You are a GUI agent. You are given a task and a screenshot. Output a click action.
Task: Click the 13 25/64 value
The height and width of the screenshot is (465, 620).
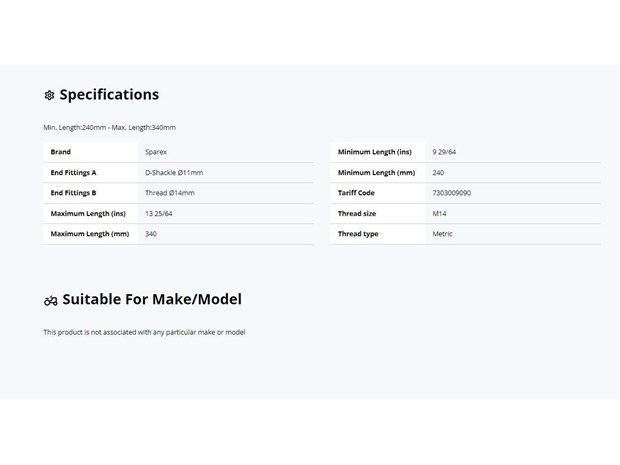coord(159,214)
